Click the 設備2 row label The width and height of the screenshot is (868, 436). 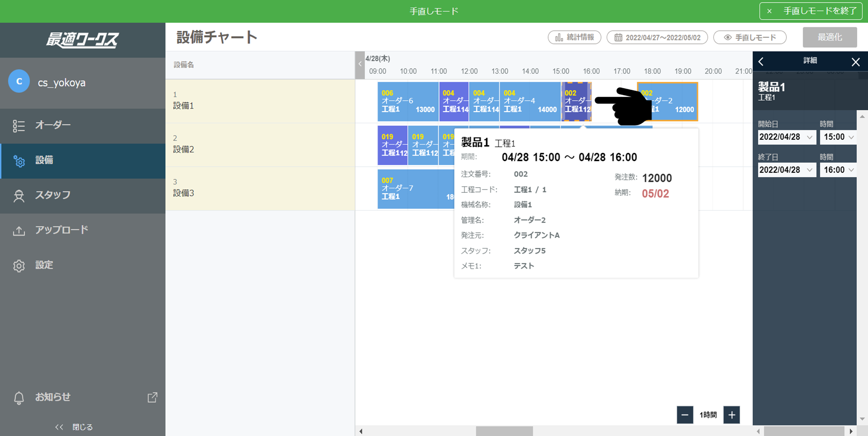coord(184,149)
